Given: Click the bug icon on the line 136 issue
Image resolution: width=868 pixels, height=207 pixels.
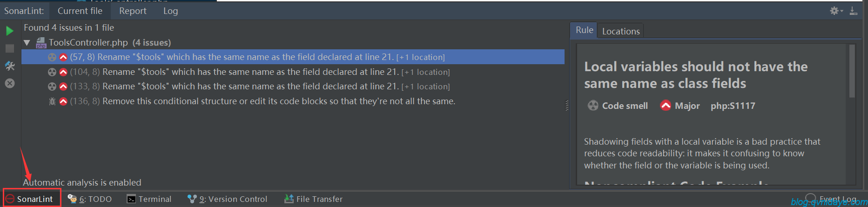Looking at the screenshot, I should (x=52, y=101).
